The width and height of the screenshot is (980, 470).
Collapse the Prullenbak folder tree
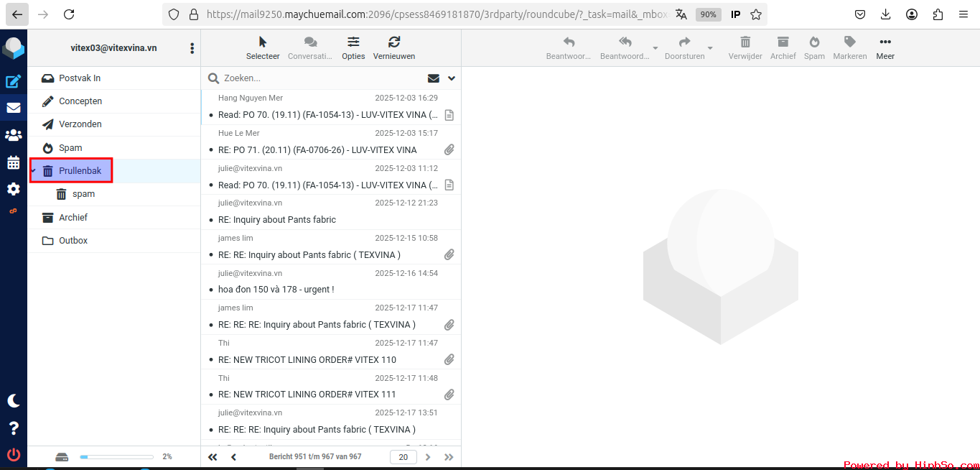(33, 170)
